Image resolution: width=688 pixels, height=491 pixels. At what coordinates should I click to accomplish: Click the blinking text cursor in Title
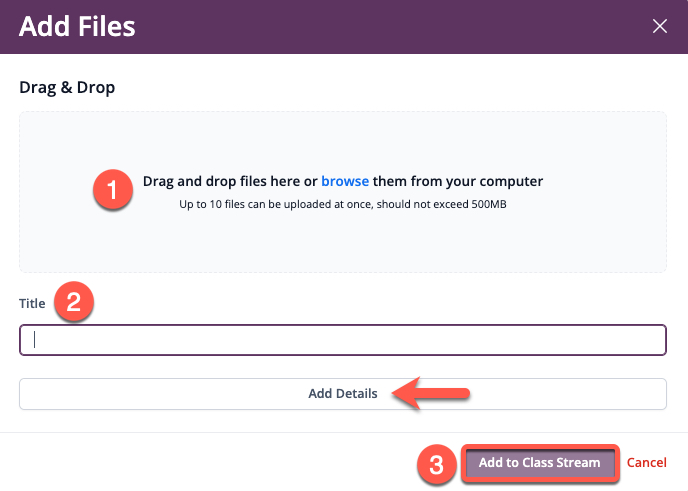point(35,340)
